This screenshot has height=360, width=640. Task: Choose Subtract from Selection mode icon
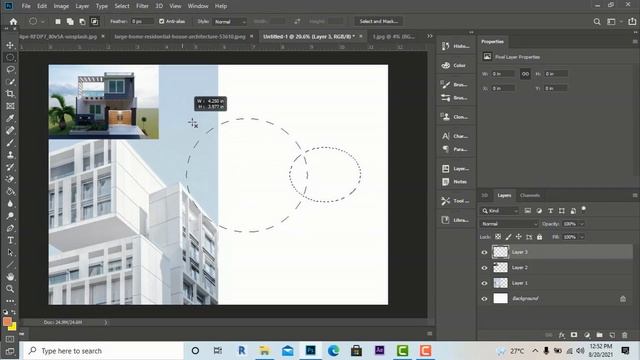pos(82,22)
